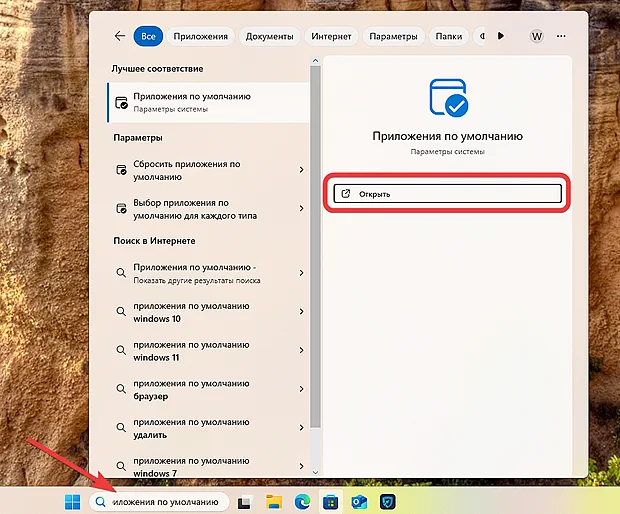The height and width of the screenshot is (514, 620).
Task: Click the taskbar search input field
Action: [159, 502]
